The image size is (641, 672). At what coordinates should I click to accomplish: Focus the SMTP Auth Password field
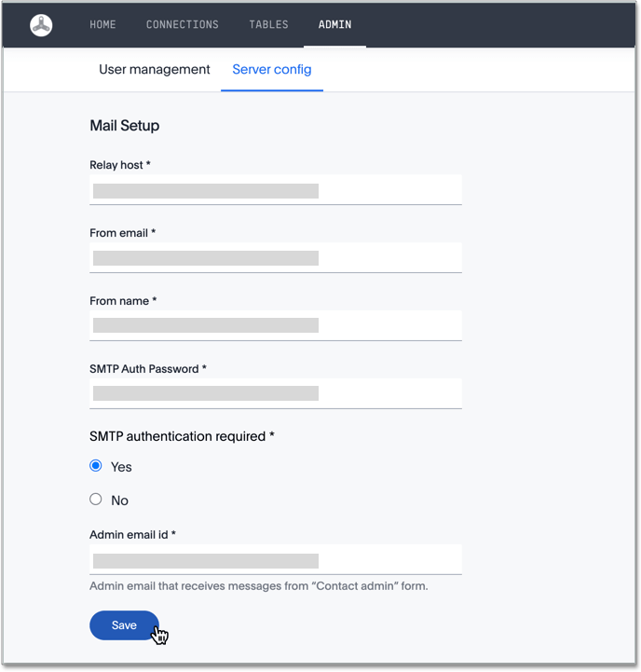point(276,393)
